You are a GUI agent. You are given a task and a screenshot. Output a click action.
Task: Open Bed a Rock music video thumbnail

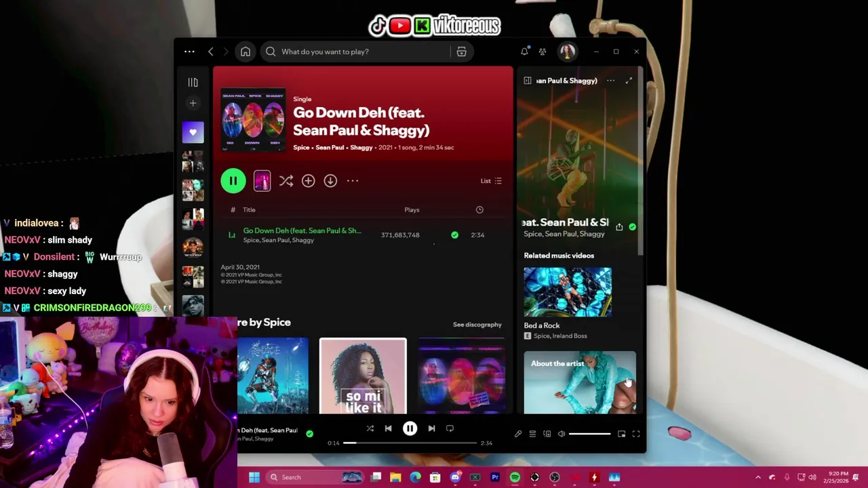(568, 292)
